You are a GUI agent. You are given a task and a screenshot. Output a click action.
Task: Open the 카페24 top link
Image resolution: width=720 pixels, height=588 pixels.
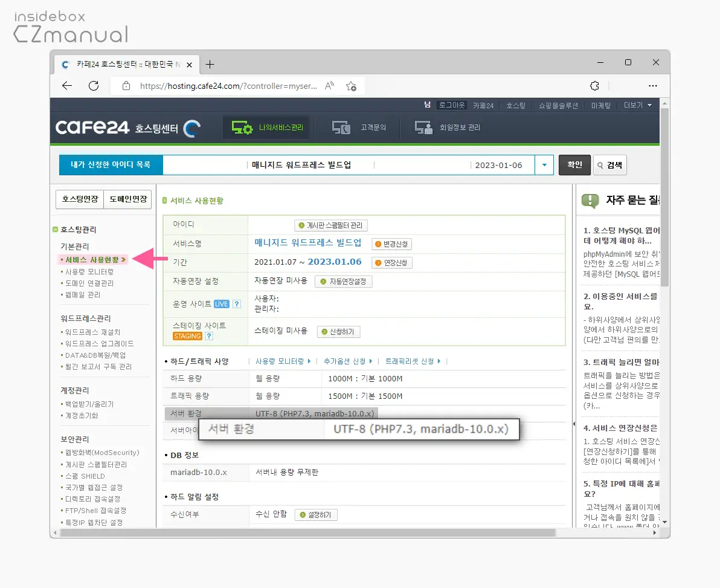(x=483, y=106)
